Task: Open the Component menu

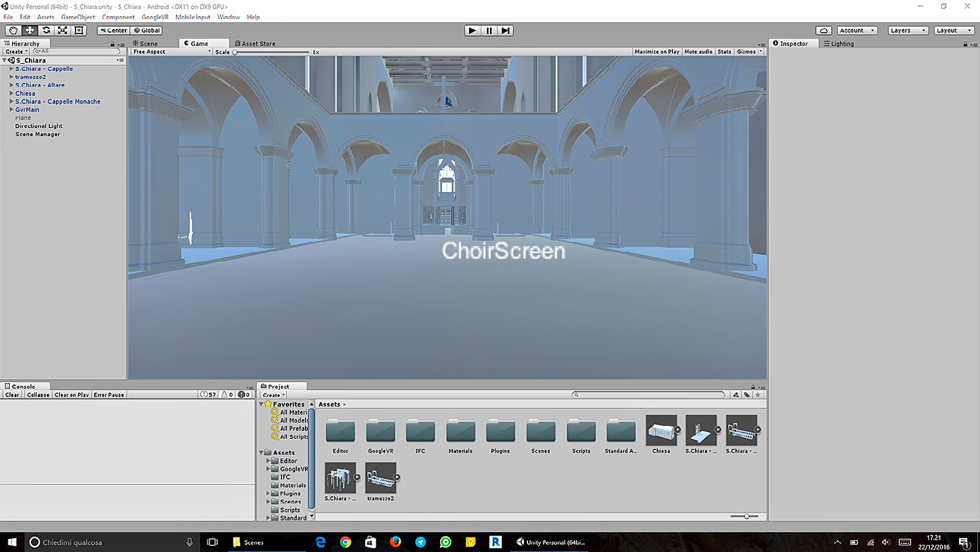Action: click(x=118, y=17)
